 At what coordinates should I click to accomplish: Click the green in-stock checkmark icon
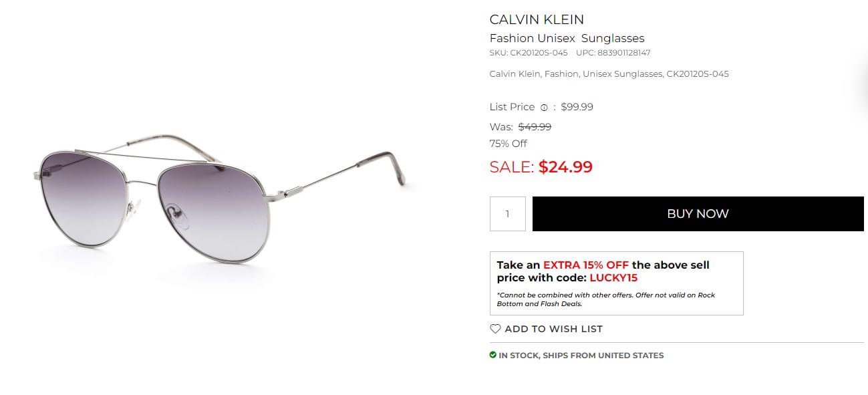pos(493,355)
